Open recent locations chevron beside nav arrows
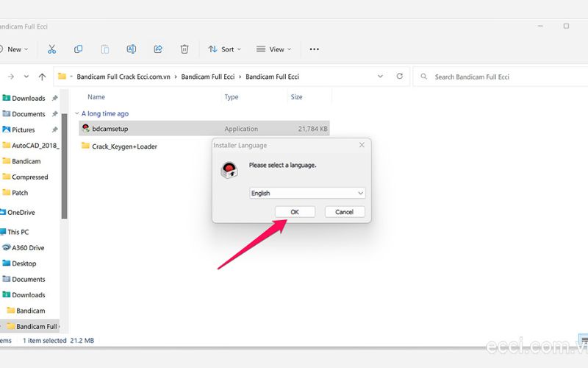 pos(26,77)
